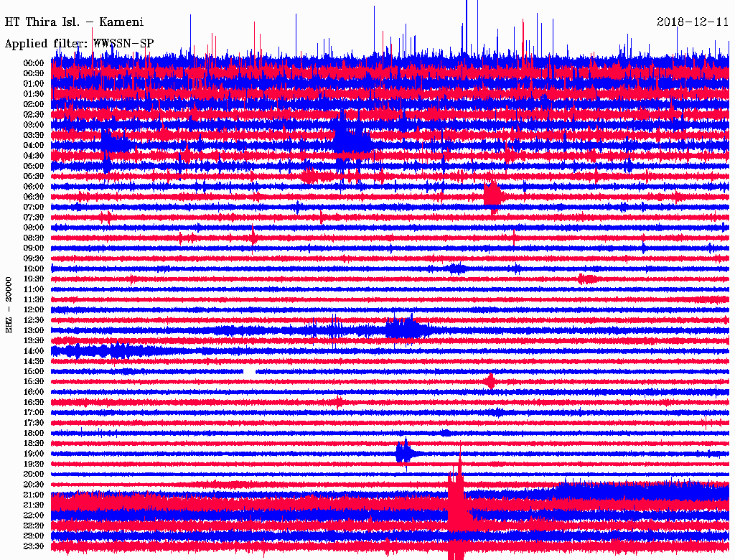Click the 16:00 time label
This screenshot has height=560, width=735.
click(34, 392)
